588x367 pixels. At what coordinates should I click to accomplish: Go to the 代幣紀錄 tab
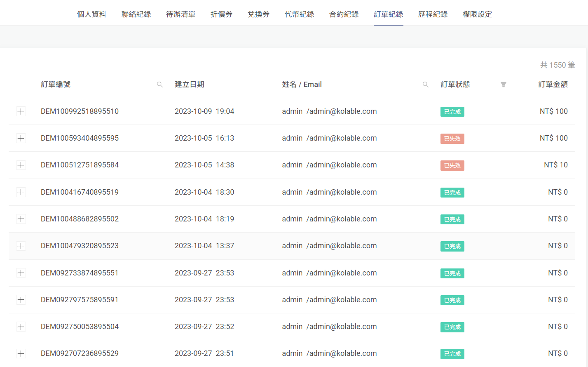tap(299, 14)
